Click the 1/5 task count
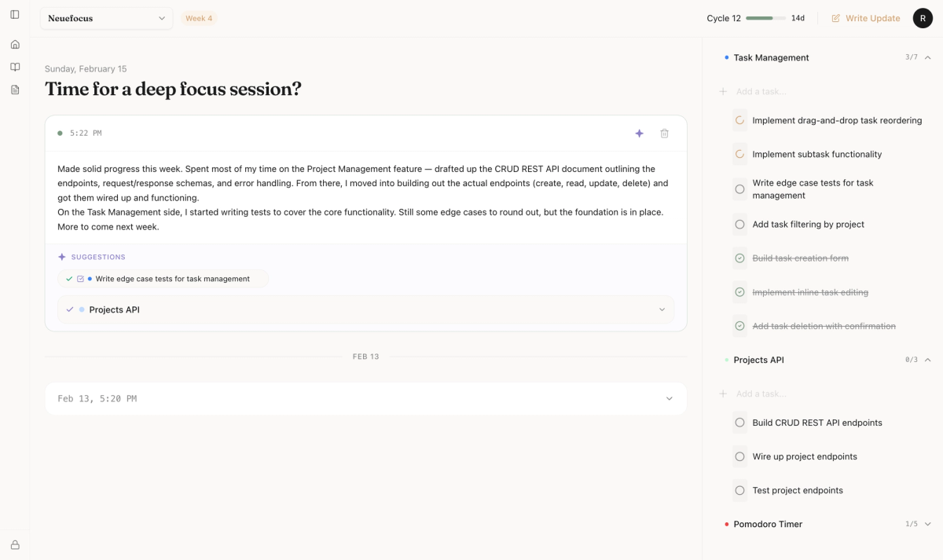The image size is (943, 560). [x=912, y=524]
